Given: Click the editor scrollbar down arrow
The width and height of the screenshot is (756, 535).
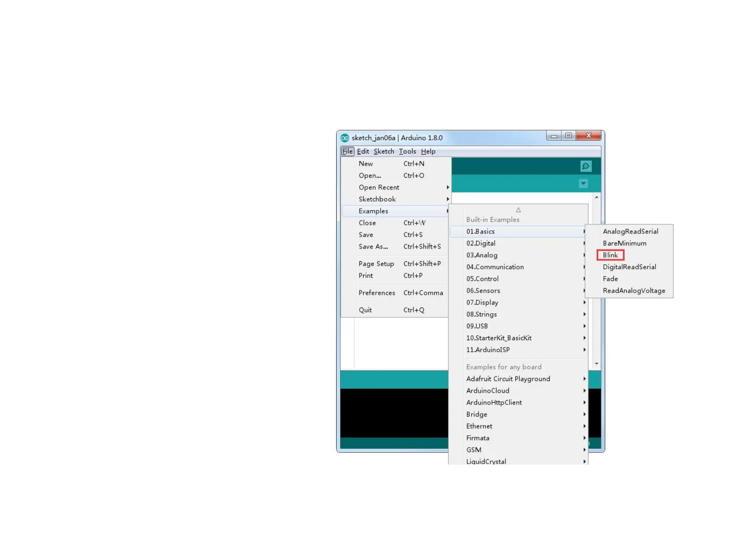Looking at the screenshot, I should 597,364.
